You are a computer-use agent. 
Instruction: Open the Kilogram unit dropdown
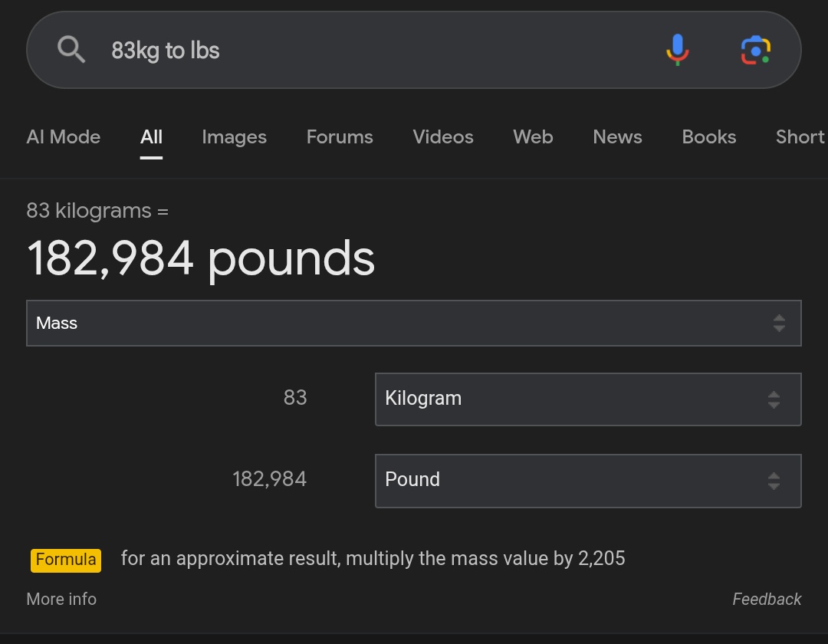click(588, 399)
